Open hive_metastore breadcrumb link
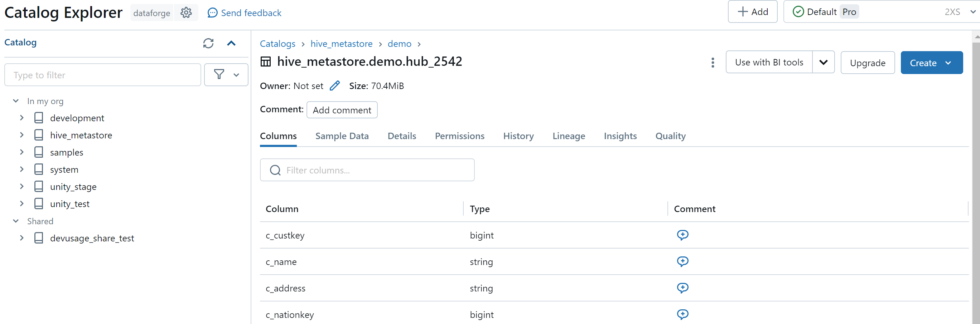The image size is (980, 324). click(341, 44)
